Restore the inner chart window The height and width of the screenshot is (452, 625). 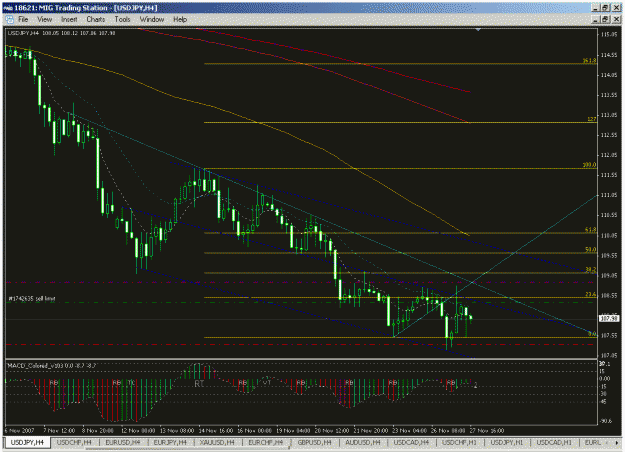(605, 19)
